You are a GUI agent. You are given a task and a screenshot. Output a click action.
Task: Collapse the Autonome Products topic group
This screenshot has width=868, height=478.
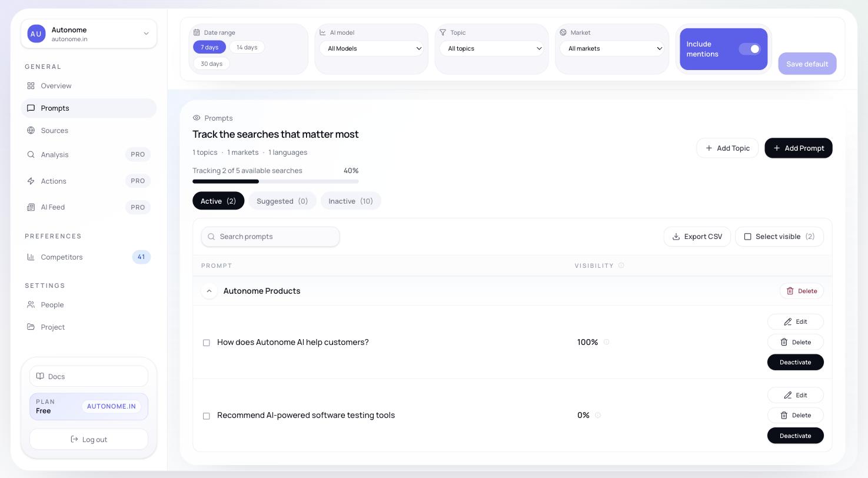coord(209,291)
